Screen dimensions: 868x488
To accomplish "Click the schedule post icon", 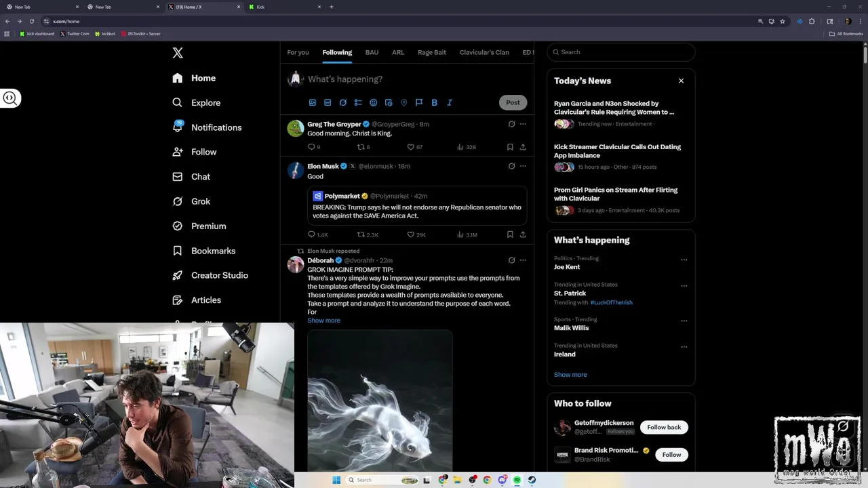I will tap(389, 102).
